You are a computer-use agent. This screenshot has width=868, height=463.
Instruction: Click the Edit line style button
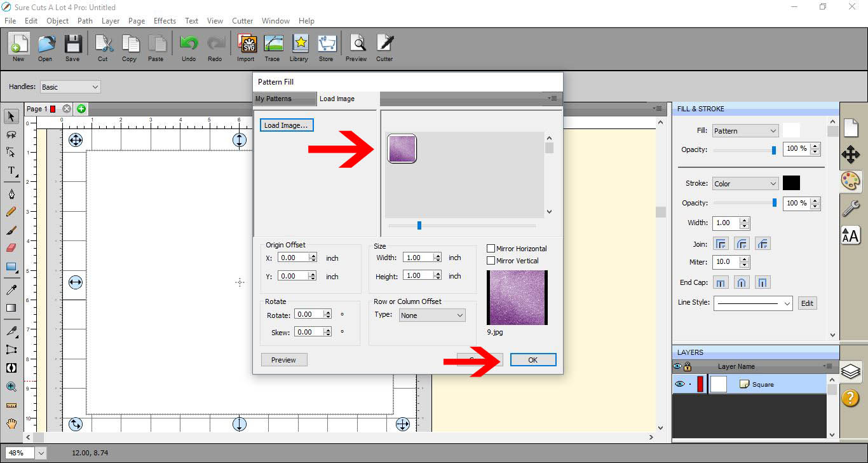807,303
